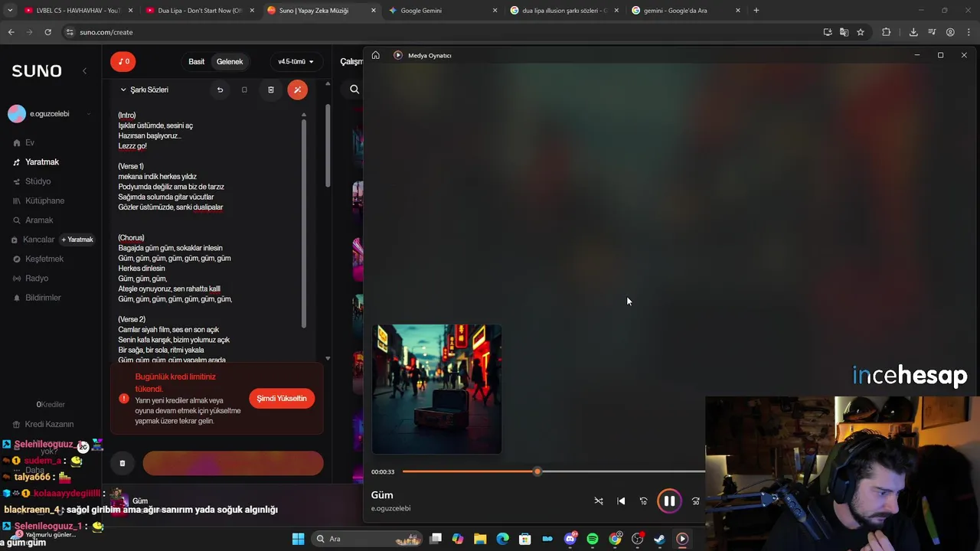Click Kredi Kazanın link

click(49, 424)
